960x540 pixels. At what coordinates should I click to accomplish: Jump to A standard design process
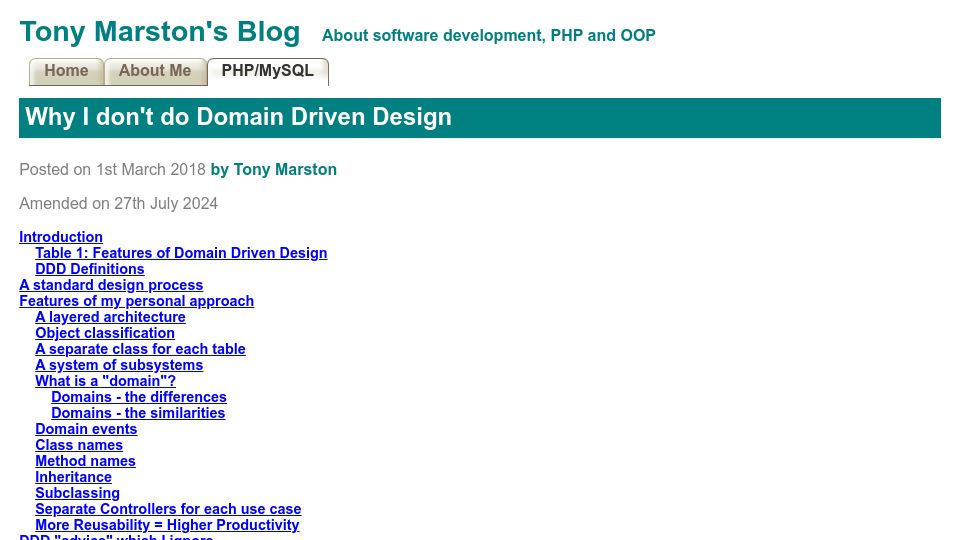[111, 285]
